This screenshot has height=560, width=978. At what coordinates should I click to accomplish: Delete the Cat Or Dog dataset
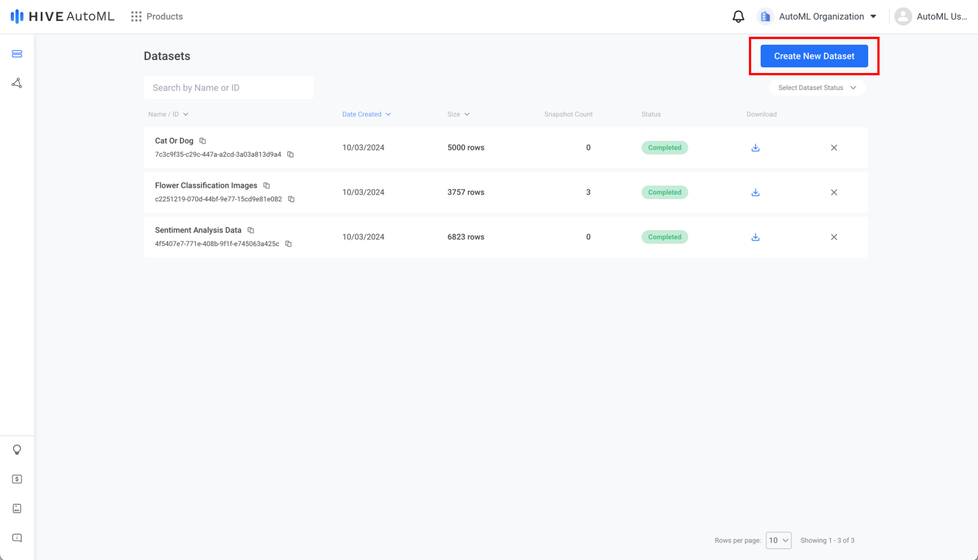click(x=834, y=148)
